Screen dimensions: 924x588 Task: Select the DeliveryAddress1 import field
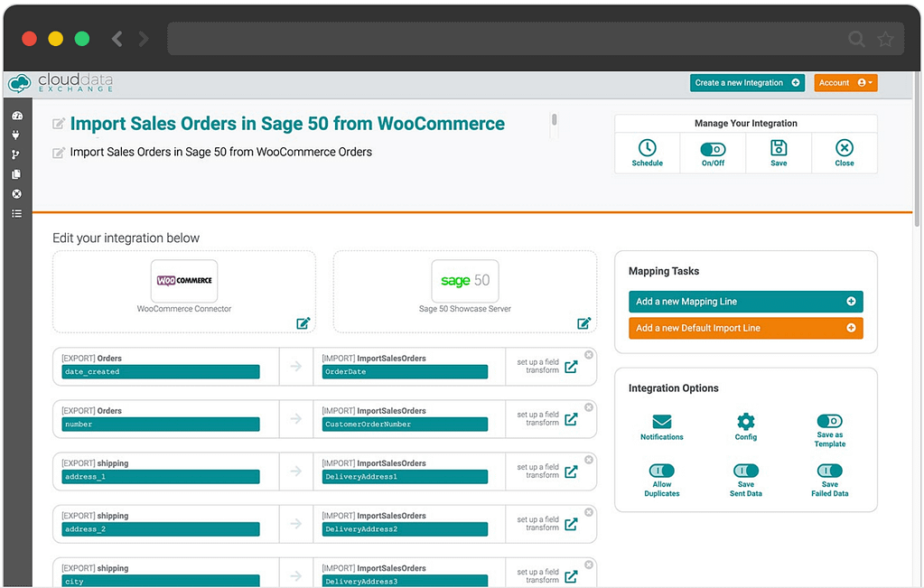(x=405, y=477)
